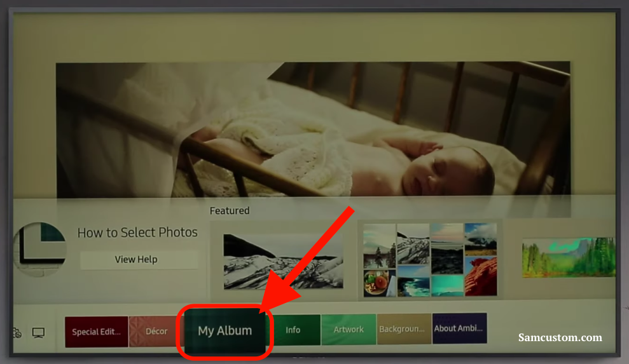Select the Décor category tile
The image size is (629, 364).
[x=156, y=331]
